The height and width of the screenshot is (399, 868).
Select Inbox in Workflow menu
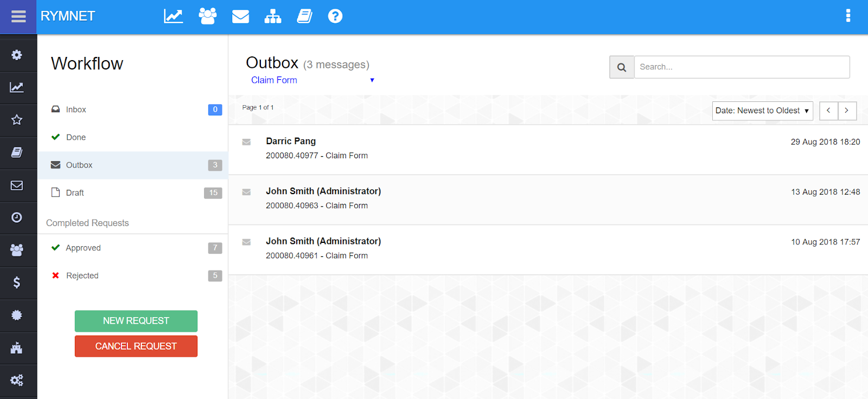pyautogui.click(x=76, y=110)
